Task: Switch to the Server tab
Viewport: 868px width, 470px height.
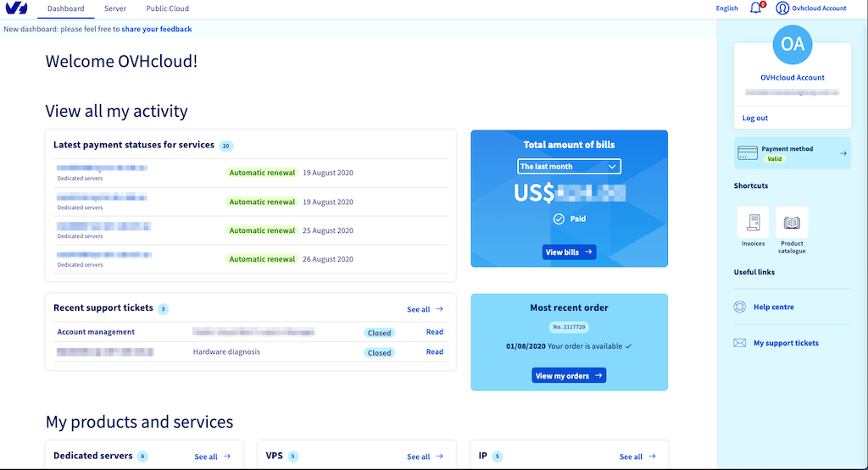Action: pos(115,8)
